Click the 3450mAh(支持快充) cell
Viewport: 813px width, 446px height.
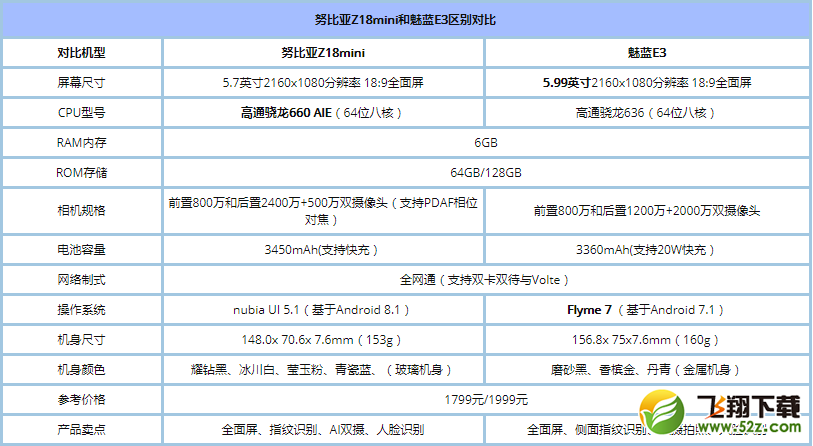point(324,249)
